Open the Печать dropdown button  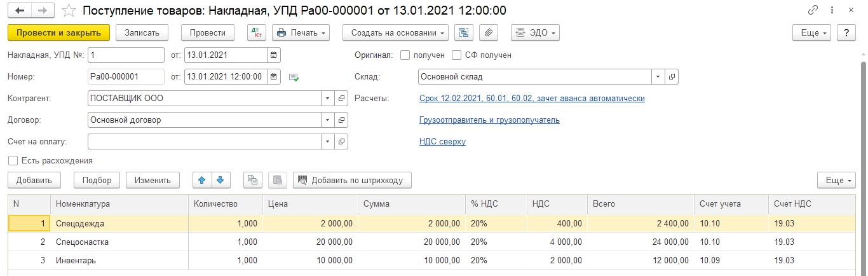pos(301,32)
